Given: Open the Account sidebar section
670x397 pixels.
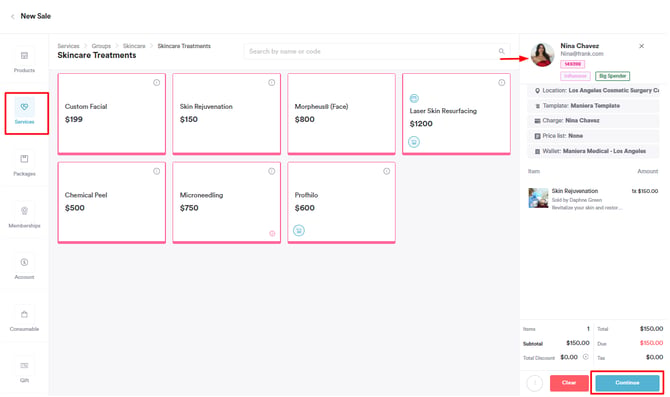Looking at the screenshot, I should [x=24, y=268].
